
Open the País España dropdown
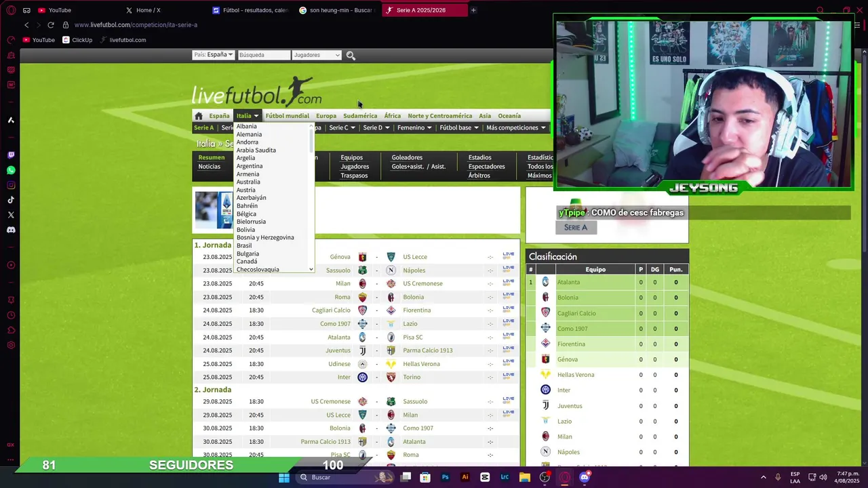213,55
